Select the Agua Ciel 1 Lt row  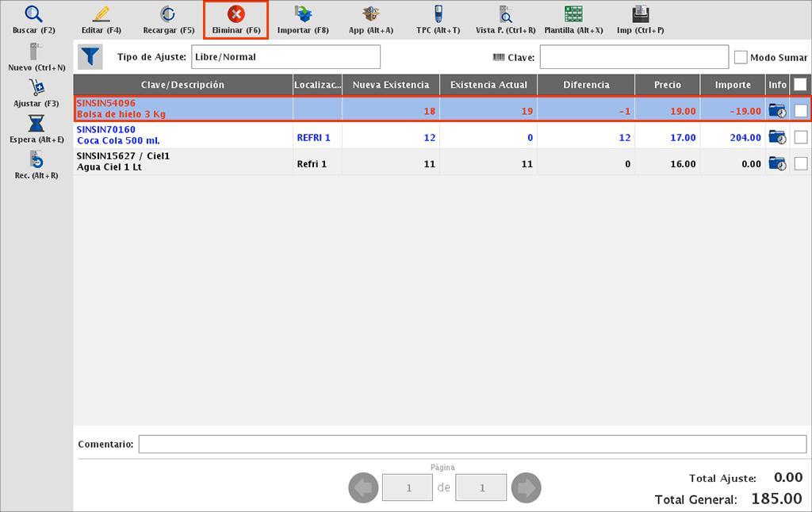[x=182, y=162]
